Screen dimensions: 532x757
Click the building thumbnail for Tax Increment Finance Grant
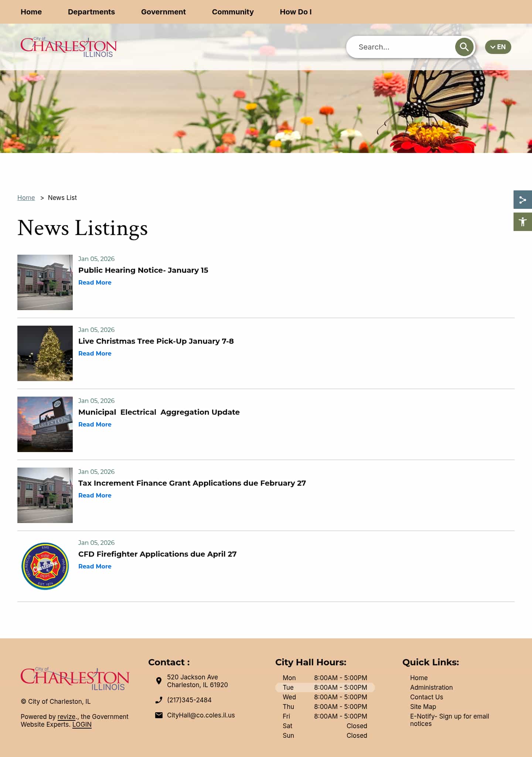pos(45,495)
